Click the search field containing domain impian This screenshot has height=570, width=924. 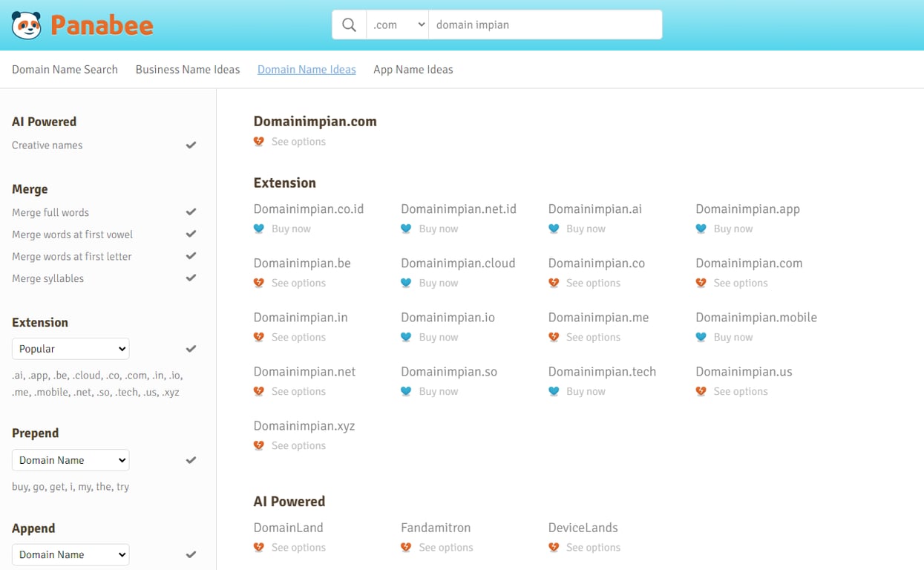click(545, 24)
